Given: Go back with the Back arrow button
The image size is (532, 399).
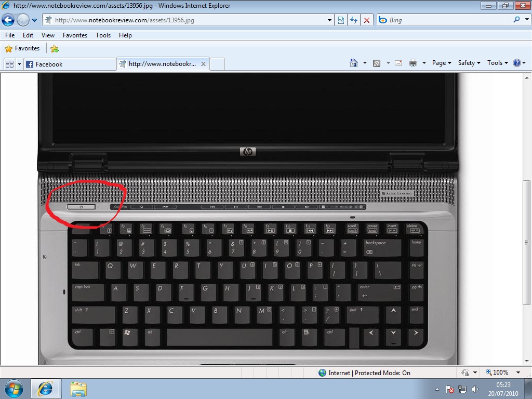Looking at the screenshot, I should (8, 20).
